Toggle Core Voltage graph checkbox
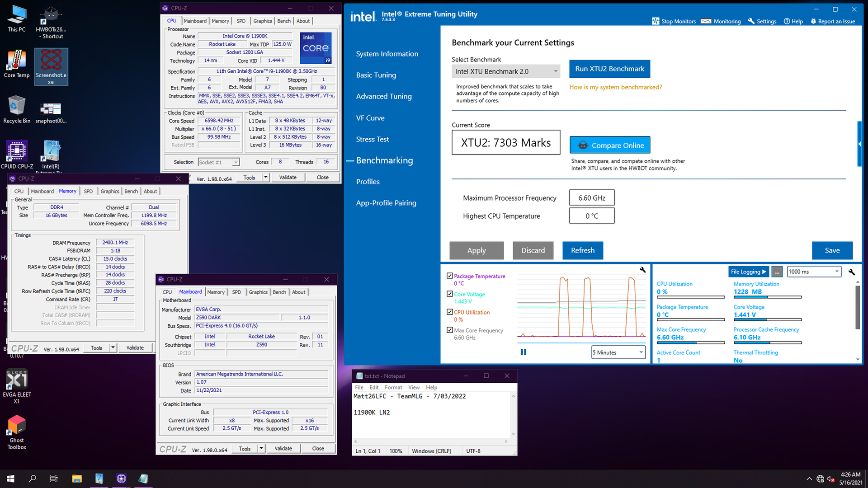 tap(449, 294)
